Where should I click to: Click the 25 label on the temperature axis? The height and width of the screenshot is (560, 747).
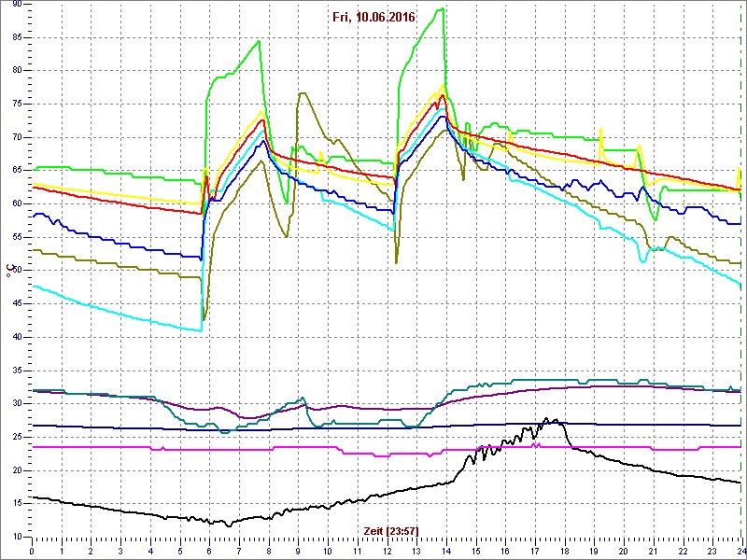click(x=17, y=437)
